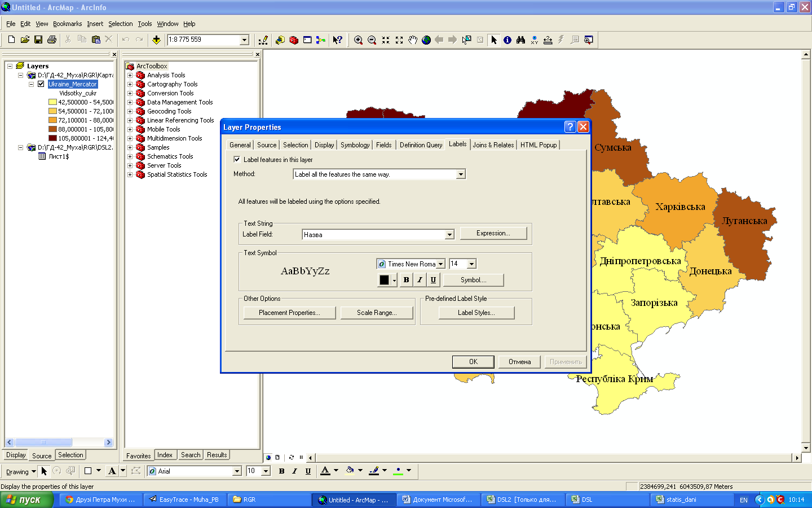Click the Print icon in the toolbar
Screen dimensions: 812x508
52,40
